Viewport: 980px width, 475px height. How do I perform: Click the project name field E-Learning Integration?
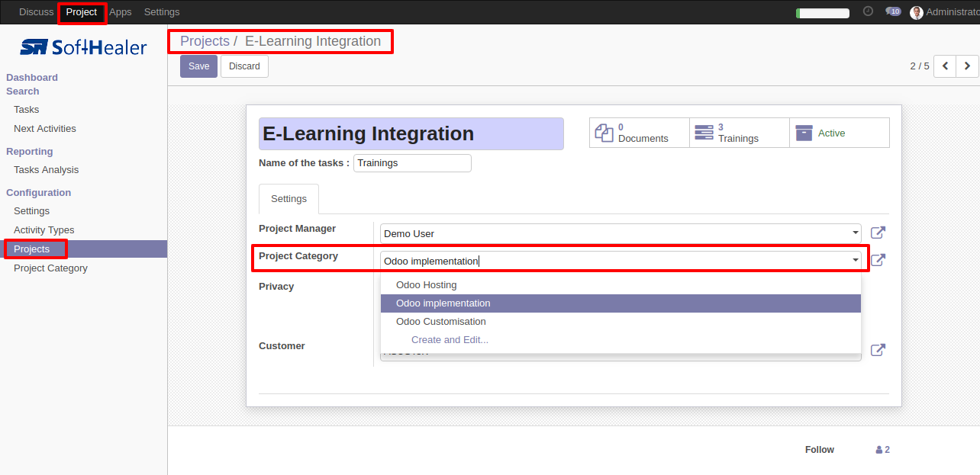[411, 133]
